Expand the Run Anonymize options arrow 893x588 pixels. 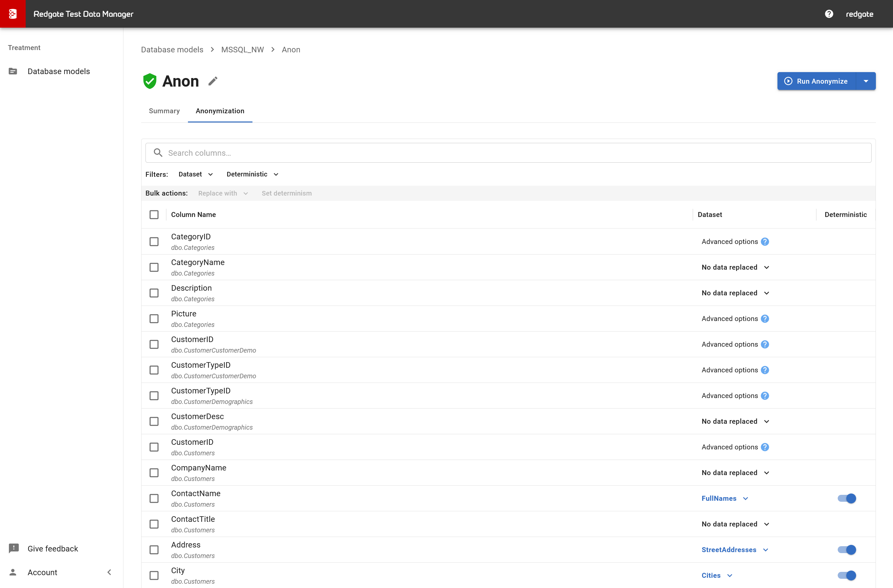(x=866, y=81)
